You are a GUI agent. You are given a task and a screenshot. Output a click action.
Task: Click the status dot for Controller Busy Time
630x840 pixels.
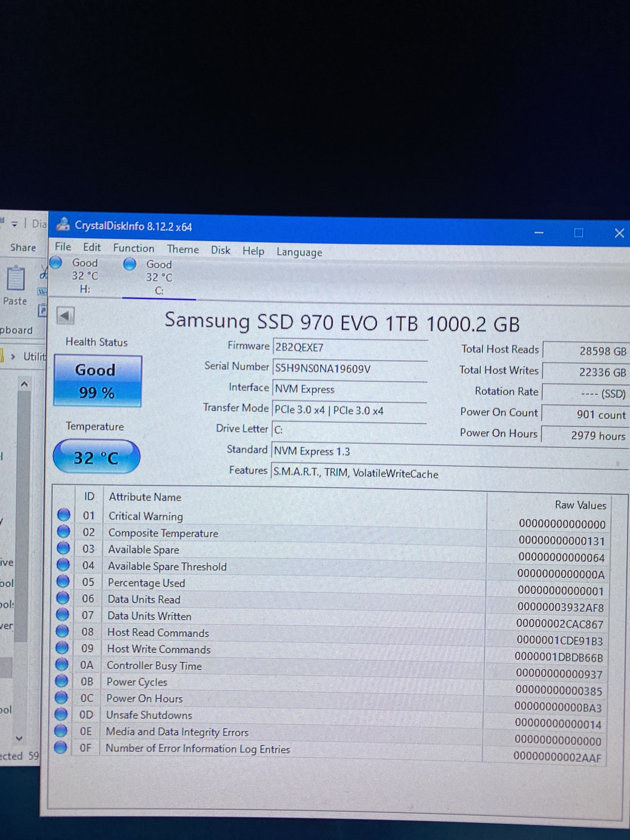pyautogui.click(x=62, y=665)
